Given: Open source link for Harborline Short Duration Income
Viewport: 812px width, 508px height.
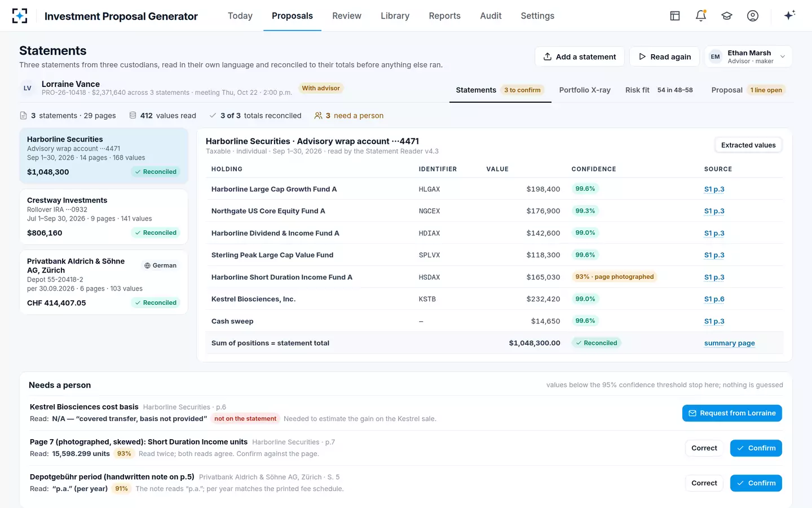Looking at the screenshot, I should coord(714,277).
